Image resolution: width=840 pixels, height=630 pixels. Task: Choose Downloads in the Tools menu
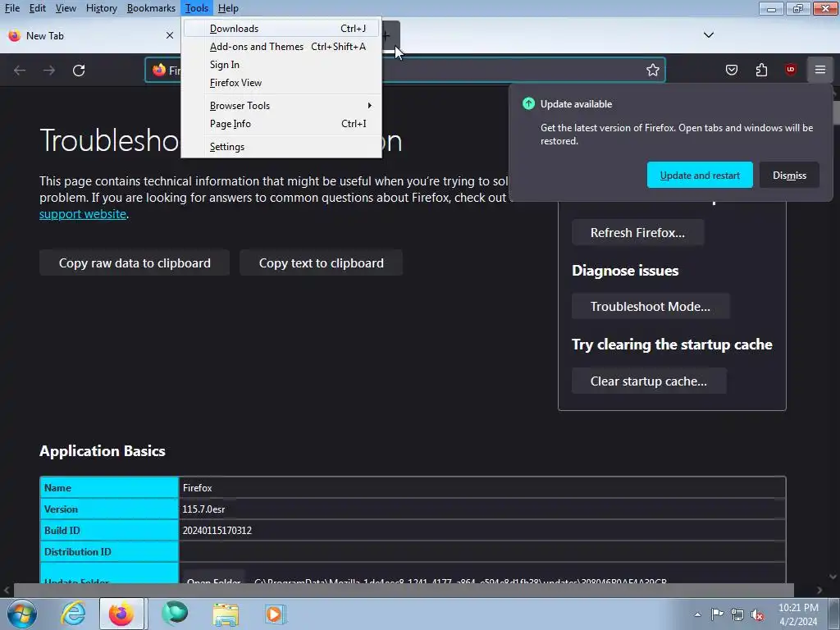pyautogui.click(x=281, y=29)
